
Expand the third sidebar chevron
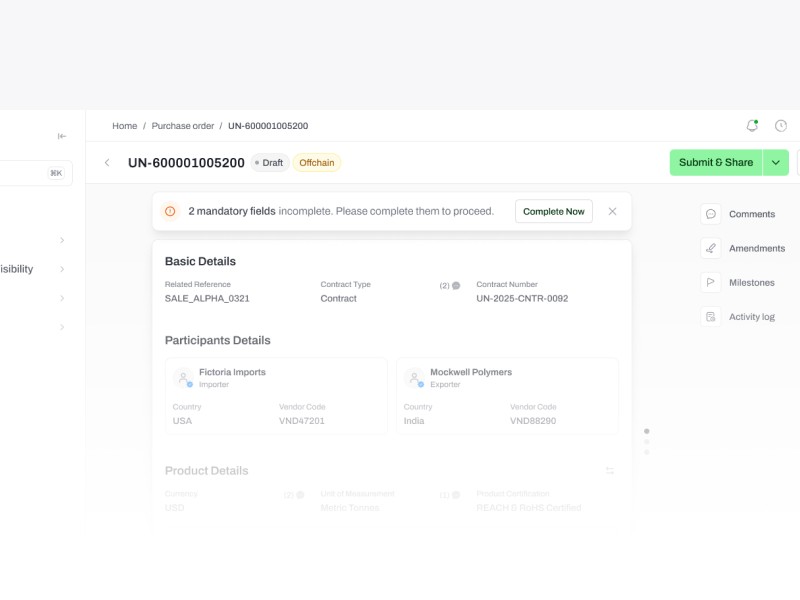(62, 298)
